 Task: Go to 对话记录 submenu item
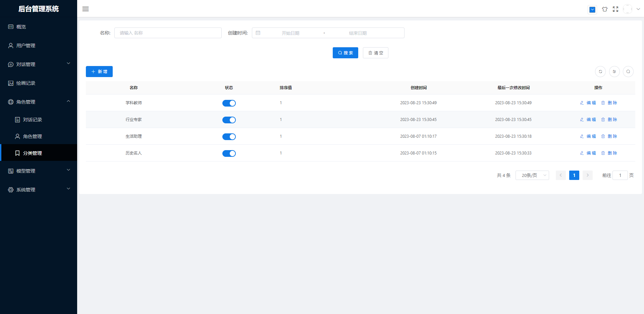click(32, 120)
